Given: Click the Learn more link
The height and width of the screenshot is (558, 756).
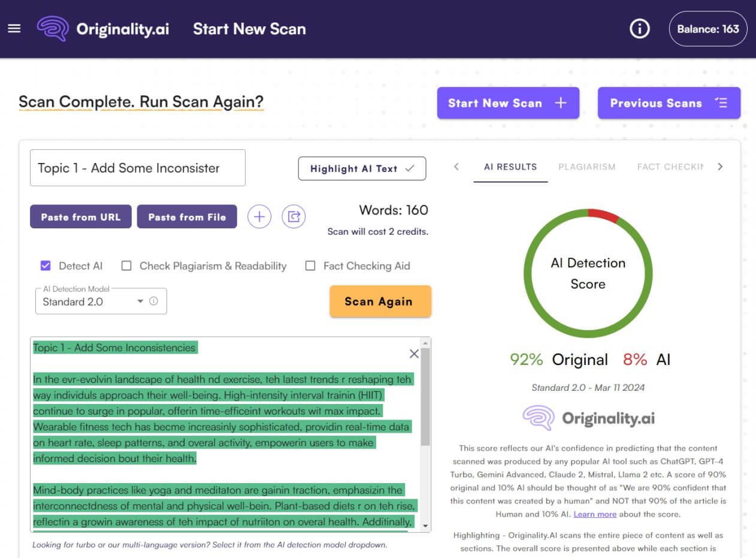Looking at the screenshot, I should click(x=595, y=514).
